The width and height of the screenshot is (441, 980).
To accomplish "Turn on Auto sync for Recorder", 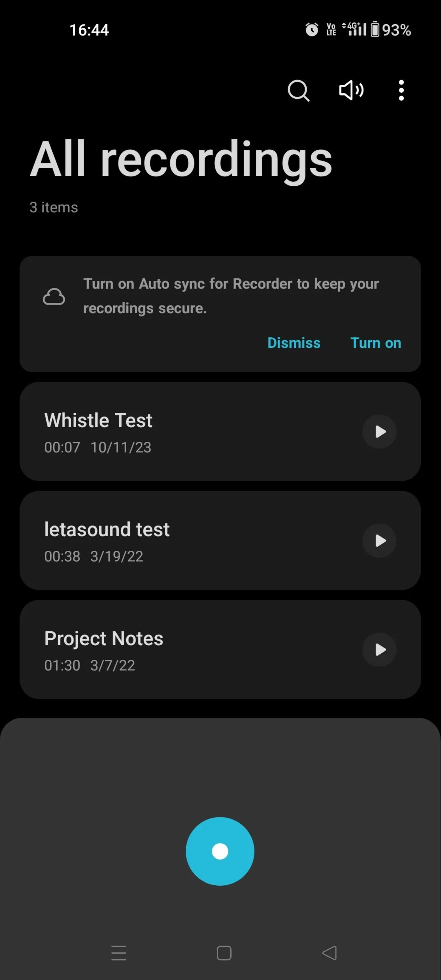I will pos(375,342).
